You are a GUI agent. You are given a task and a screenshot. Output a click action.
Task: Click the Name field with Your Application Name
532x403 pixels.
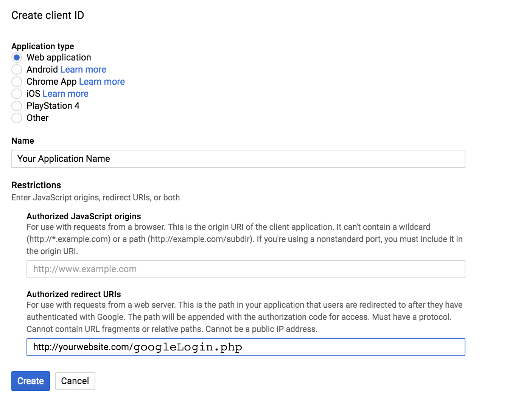pyautogui.click(x=238, y=159)
